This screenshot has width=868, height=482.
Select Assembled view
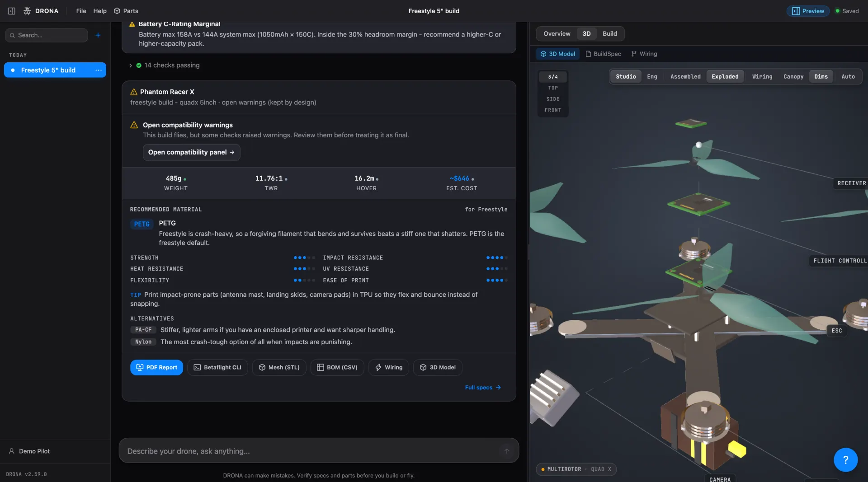pos(685,77)
